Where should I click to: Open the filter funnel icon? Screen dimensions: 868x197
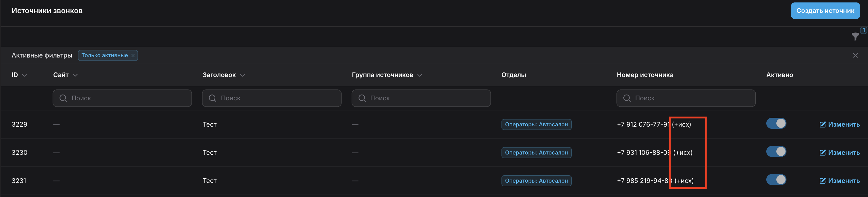coord(855,36)
